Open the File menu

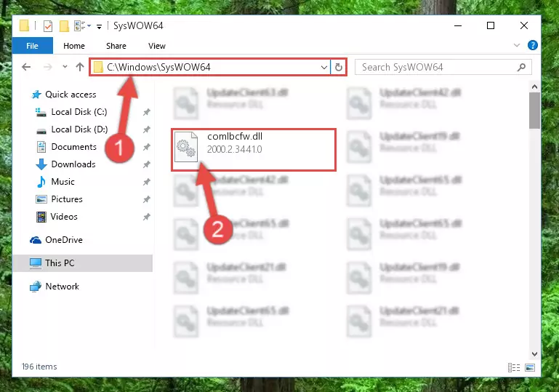point(32,46)
